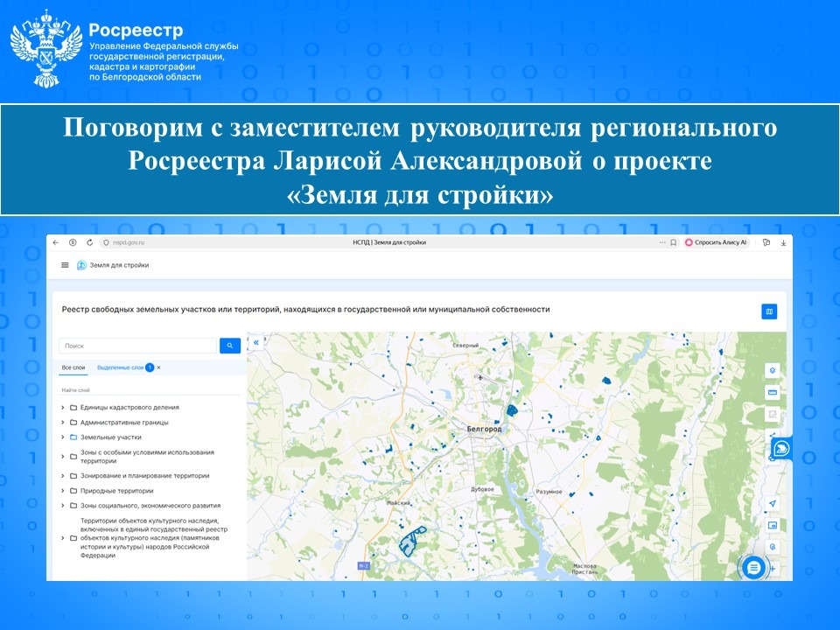Click the Белгород city label on map
Image resolution: width=840 pixels, height=630 pixels.
[484, 429]
